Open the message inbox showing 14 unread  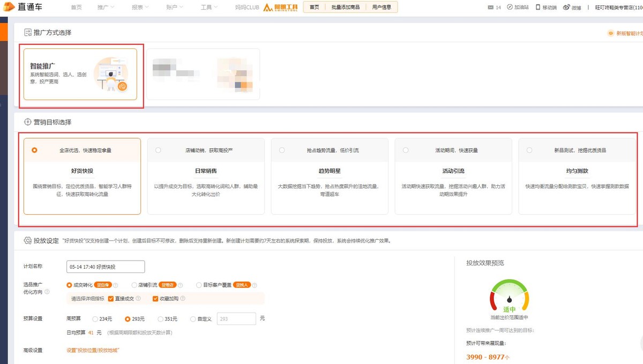pyautogui.click(x=494, y=7)
